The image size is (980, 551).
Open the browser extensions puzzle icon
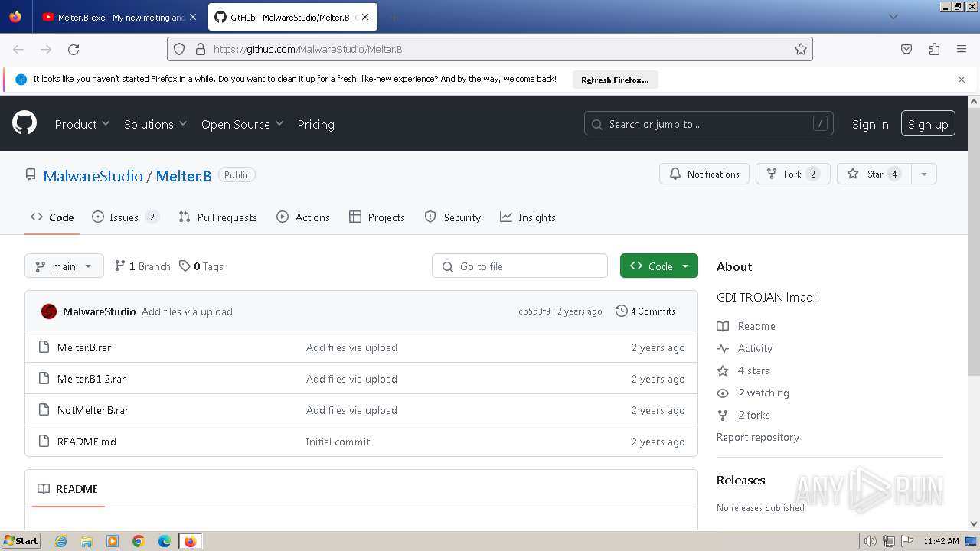click(934, 49)
